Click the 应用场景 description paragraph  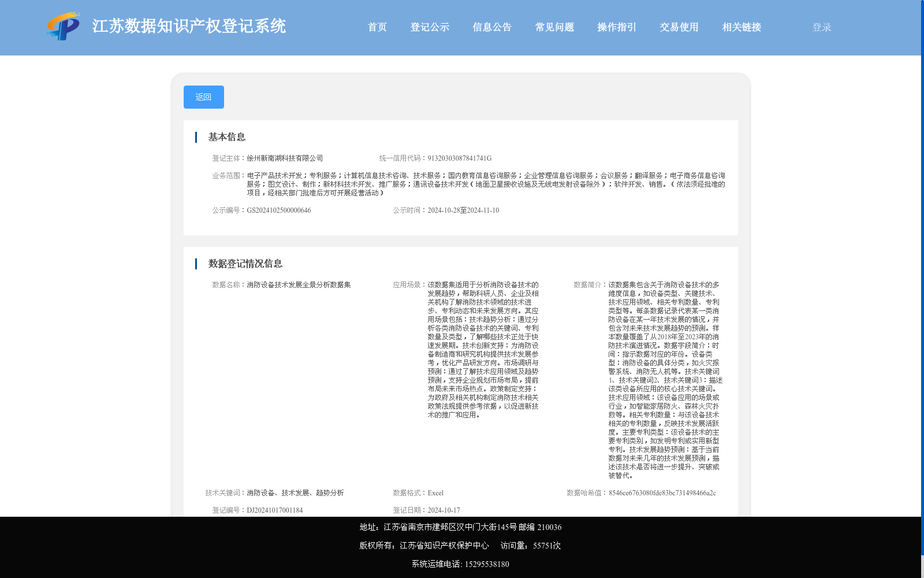click(483, 350)
